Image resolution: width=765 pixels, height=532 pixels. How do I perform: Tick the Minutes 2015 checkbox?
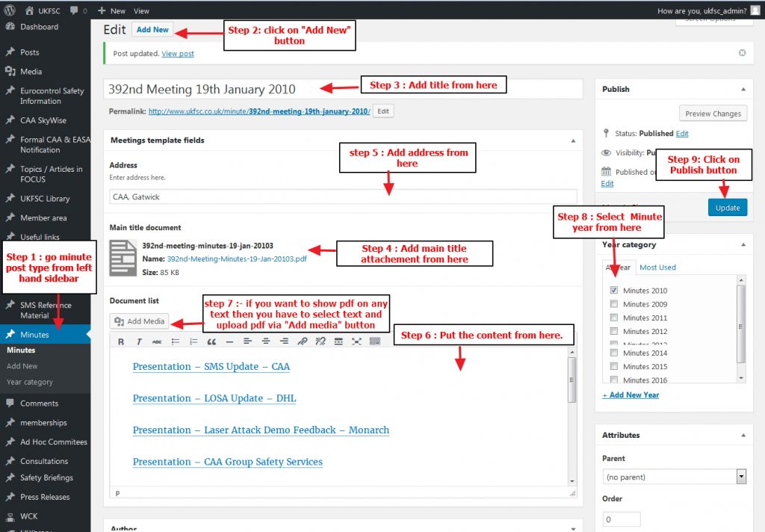coord(614,366)
